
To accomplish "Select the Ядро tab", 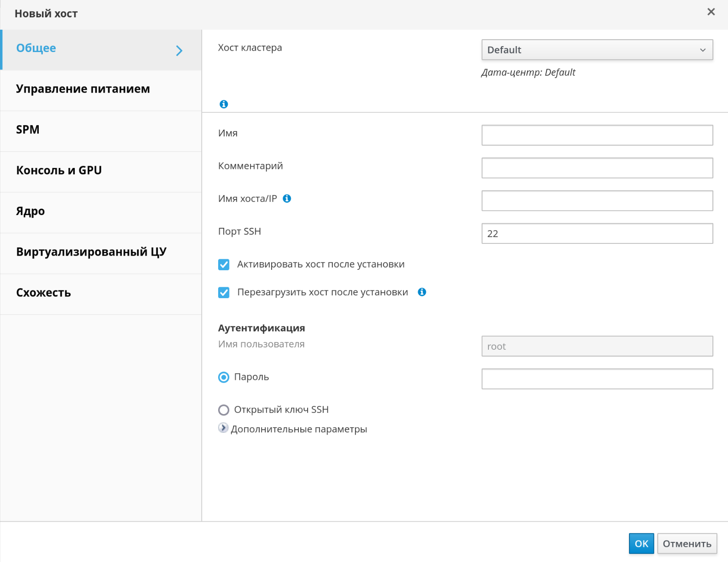I will coord(31,211).
